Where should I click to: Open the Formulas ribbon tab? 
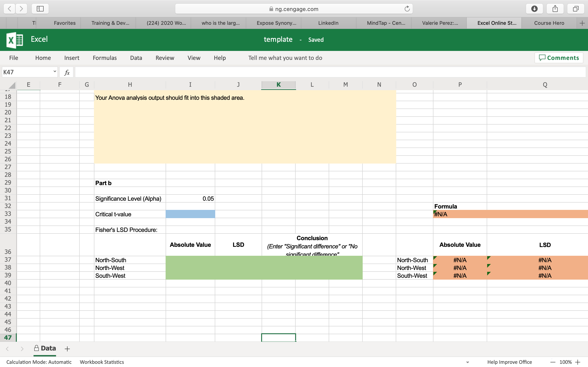coord(105,58)
